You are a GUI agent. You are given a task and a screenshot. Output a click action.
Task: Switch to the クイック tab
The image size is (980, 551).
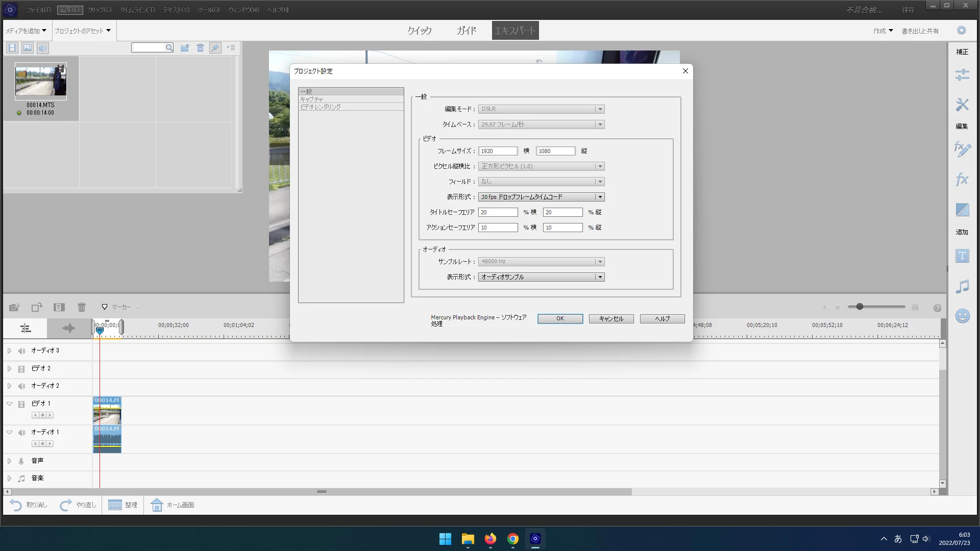(x=419, y=31)
